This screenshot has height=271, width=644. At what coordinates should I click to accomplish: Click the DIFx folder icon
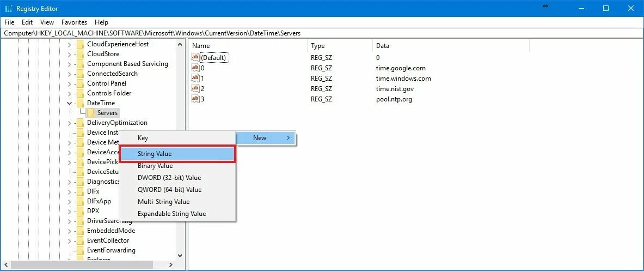(x=80, y=191)
